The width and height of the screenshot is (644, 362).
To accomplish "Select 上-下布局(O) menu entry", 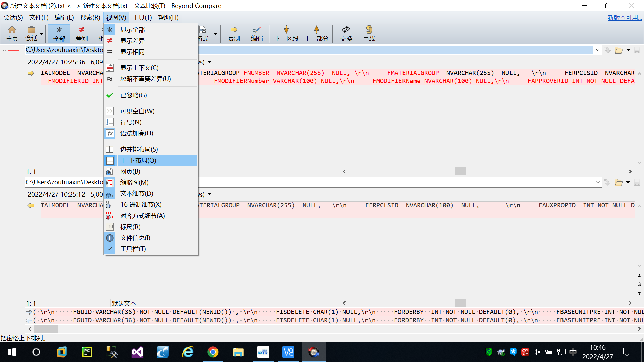I will click(138, 160).
